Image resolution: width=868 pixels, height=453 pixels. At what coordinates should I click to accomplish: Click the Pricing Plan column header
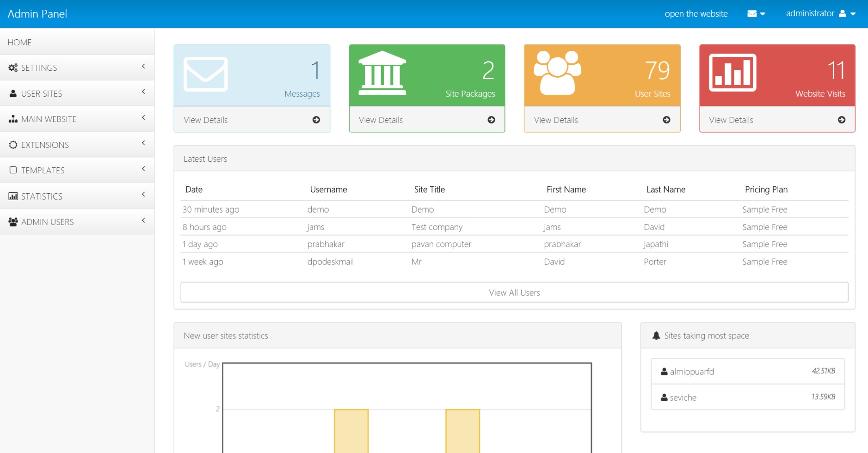(x=766, y=190)
